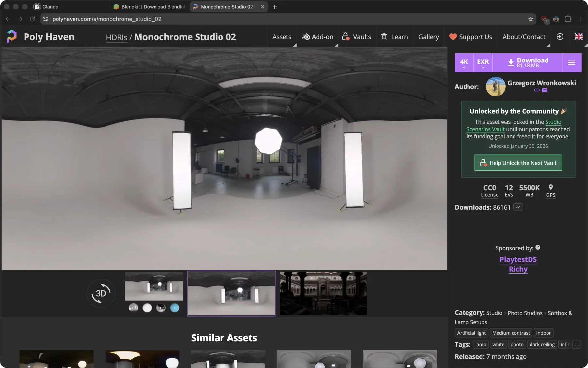Open the browser extensions puzzle icon

(568, 19)
